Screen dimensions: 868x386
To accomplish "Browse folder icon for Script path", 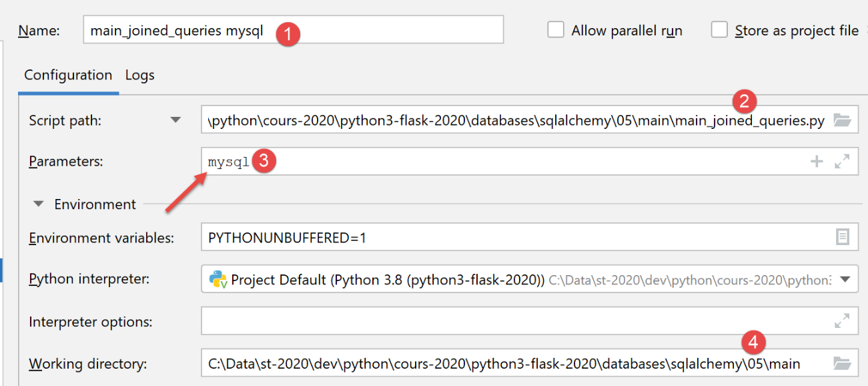I will (842, 121).
